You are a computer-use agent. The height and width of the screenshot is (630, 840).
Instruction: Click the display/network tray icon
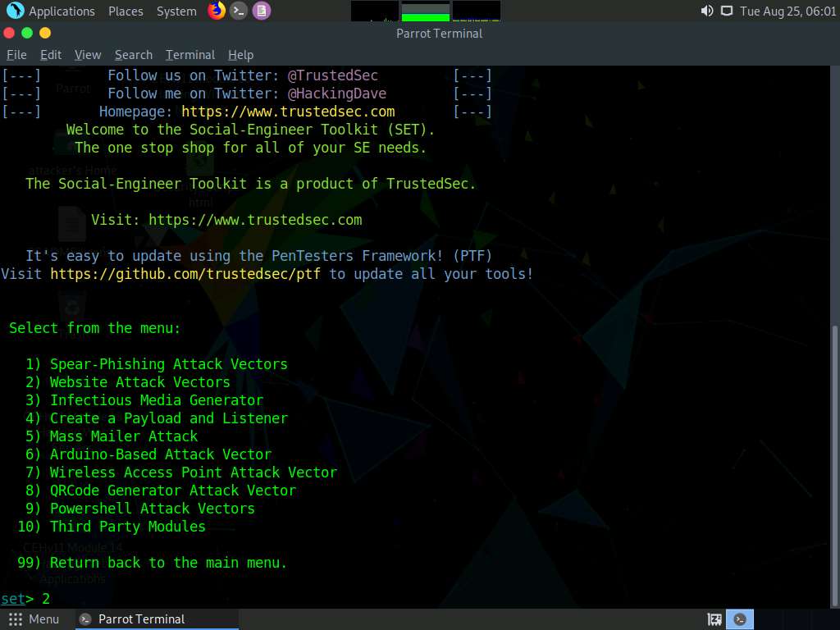(x=727, y=11)
